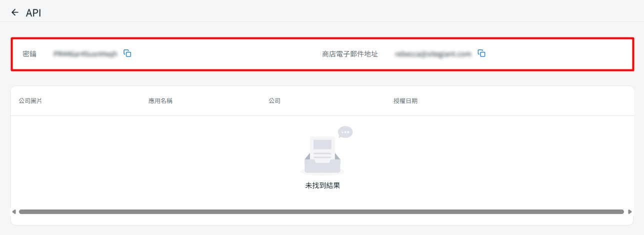Select the 授權日期 column header

click(x=405, y=101)
